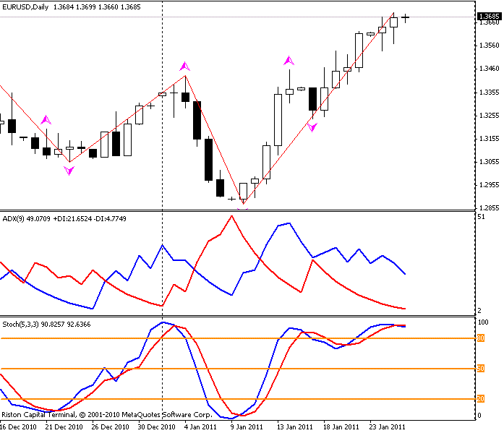Screen dimensions: 504x433
Task: Click the 1.3155 price axis label
Action: click(490, 139)
